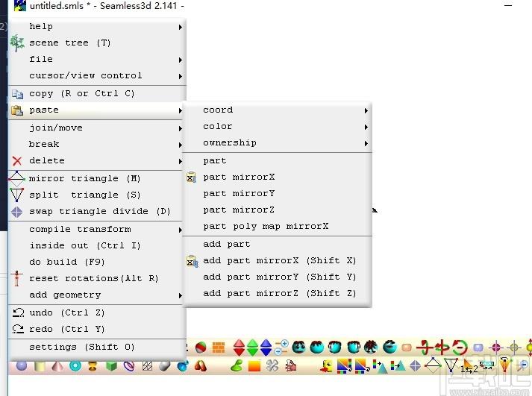
Task: Expand the coord submenu arrow
Action: point(366,110)
